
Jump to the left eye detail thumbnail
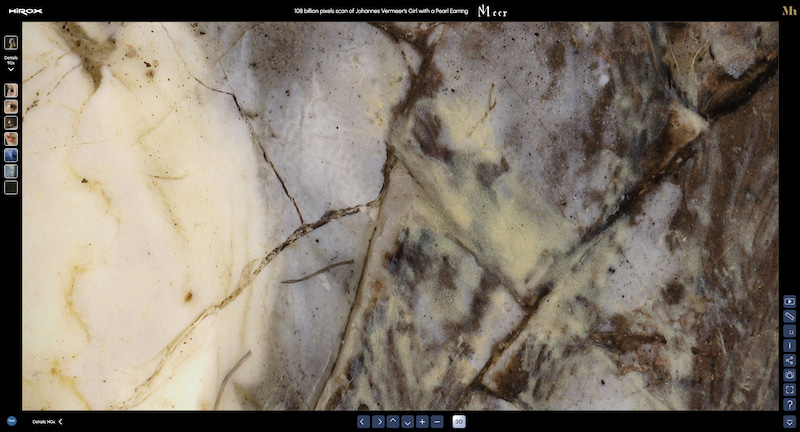pos(11,90)
